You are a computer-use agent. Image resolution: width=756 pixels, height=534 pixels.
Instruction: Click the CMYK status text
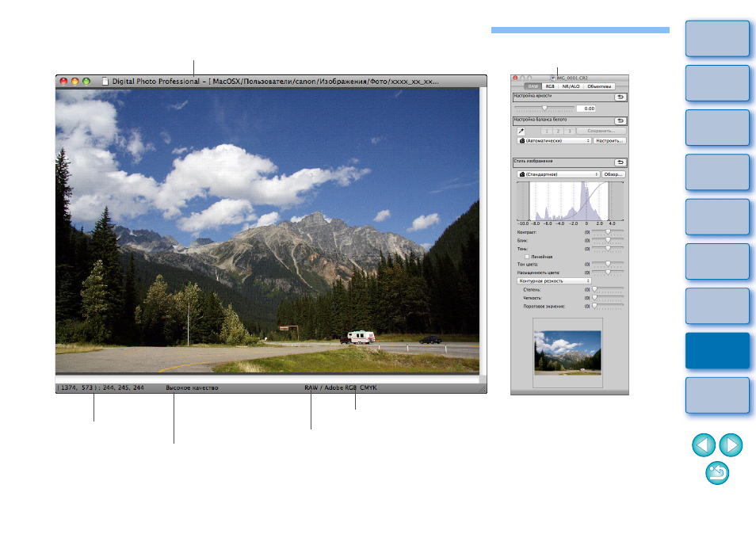[368, 387]
